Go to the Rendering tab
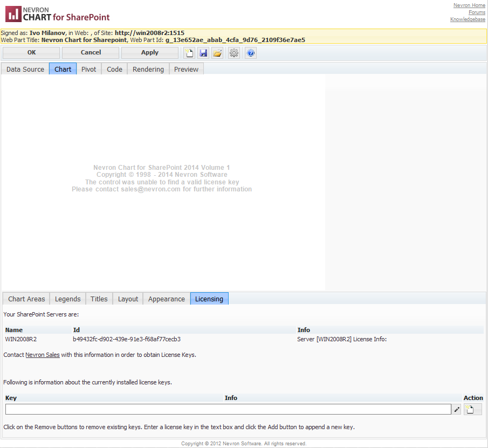This screenshot has width=488, height=448. (x=148, y=69)
